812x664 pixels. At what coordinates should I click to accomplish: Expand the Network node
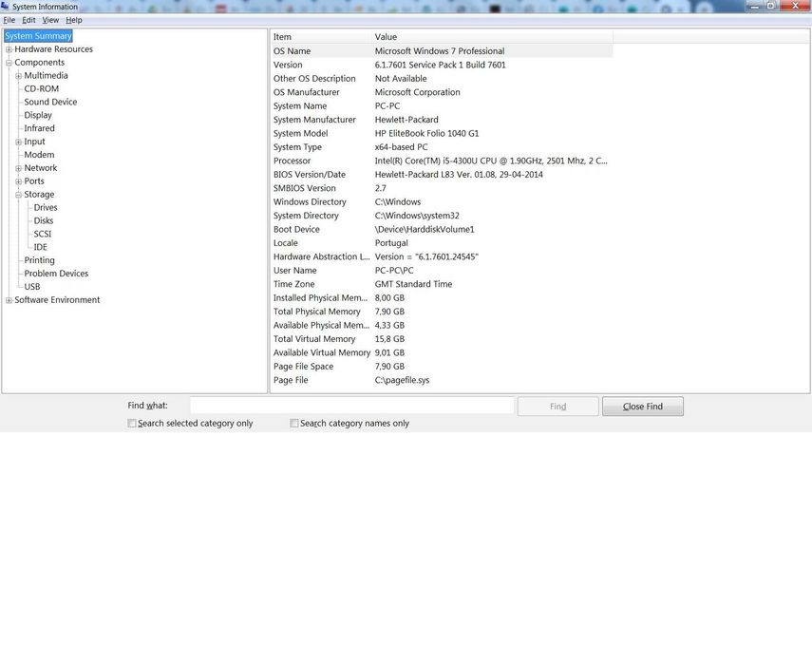pyautogui.click(x=19, y=168)
